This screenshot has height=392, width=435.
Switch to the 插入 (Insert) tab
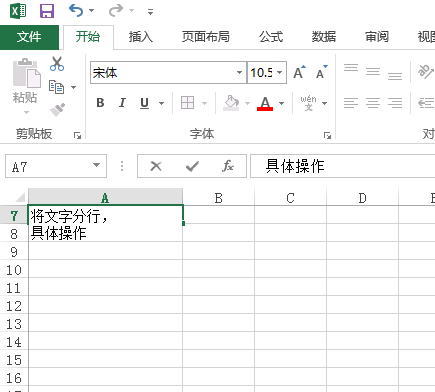pos(141,37)
